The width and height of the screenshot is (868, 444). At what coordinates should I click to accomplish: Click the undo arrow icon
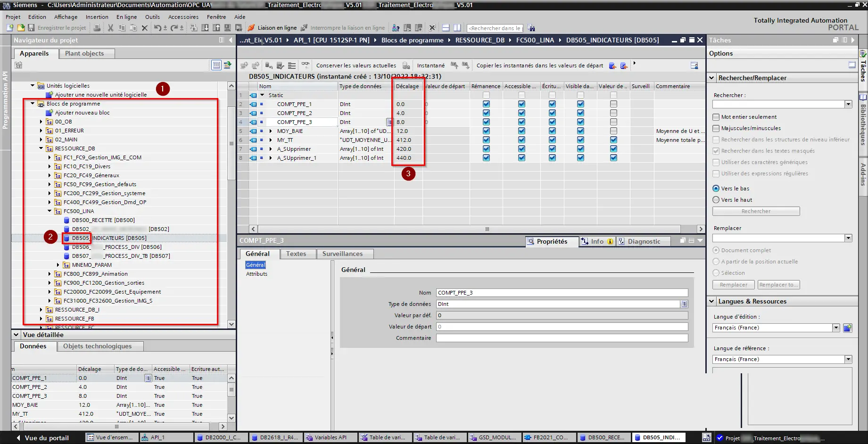click(157, 28)
